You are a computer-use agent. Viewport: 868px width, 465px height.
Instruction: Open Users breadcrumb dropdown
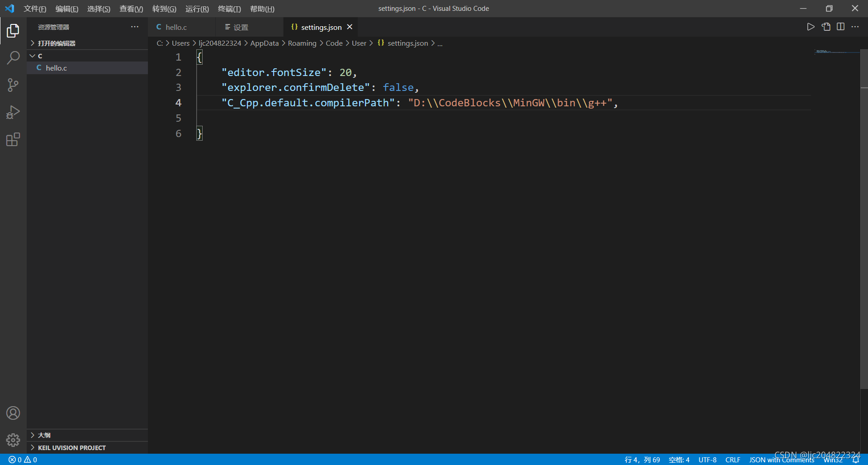pyautogui.click(x=180, y=43)
